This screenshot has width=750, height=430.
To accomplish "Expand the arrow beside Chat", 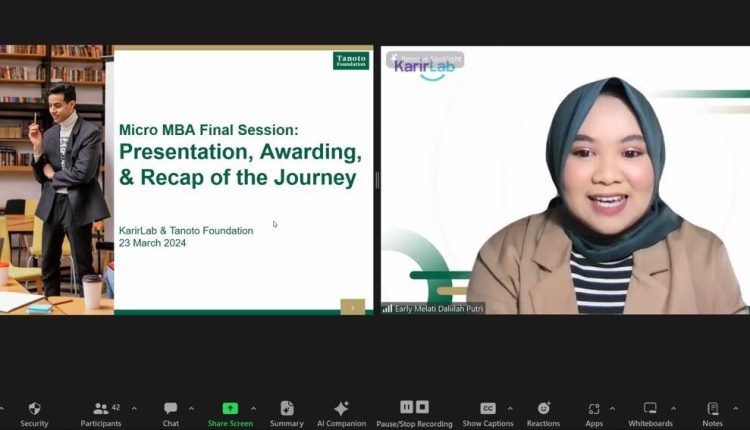I will 192,408.
